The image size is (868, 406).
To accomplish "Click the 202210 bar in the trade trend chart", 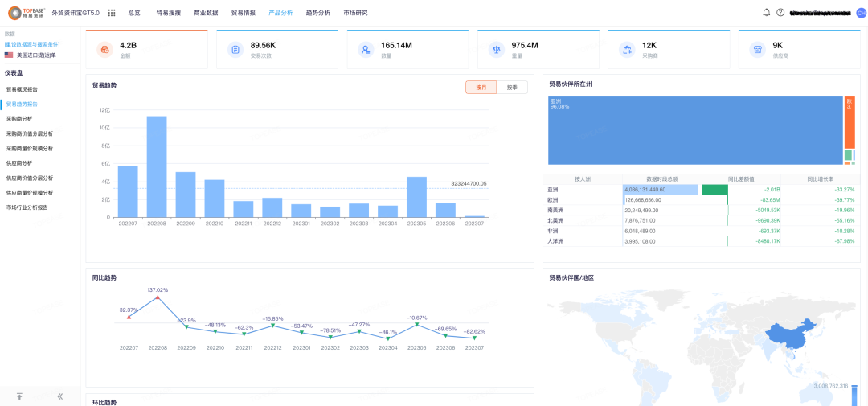I will 215,199.
